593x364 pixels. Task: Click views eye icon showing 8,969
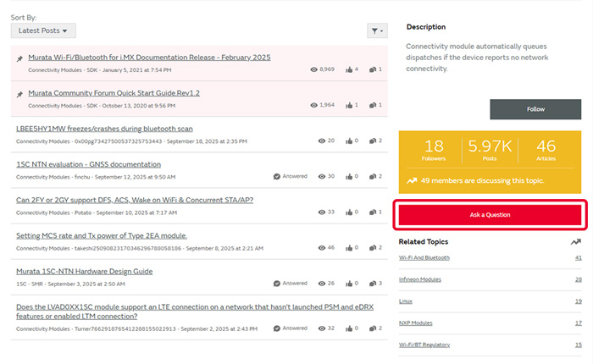click(314, 69)
